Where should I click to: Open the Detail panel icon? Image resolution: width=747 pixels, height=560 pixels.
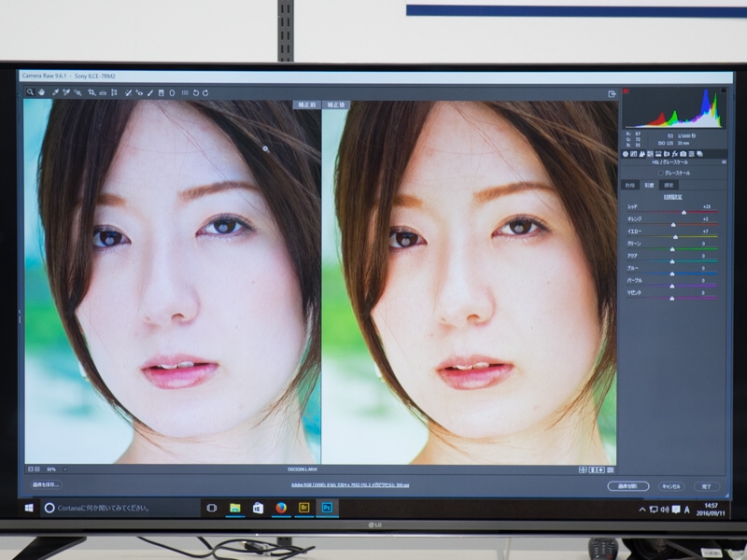[641, 154]
